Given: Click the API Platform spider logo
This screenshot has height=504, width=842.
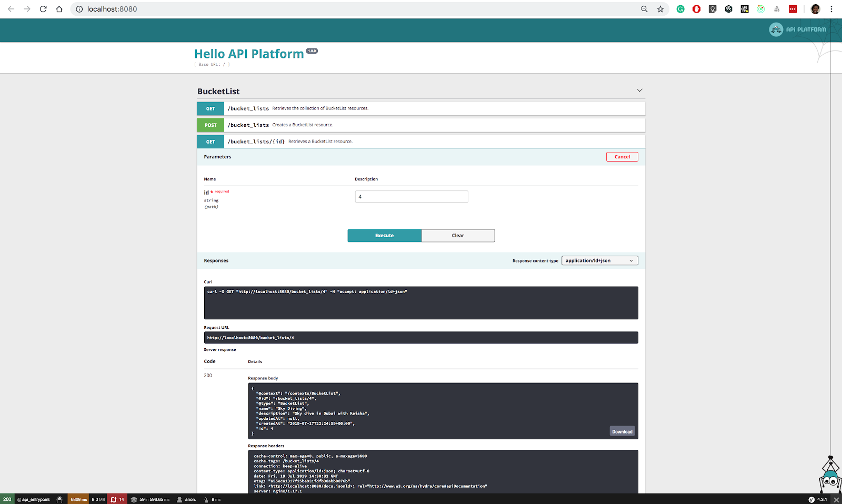Looking at the screenshot, I should click(x=798, y=29).
